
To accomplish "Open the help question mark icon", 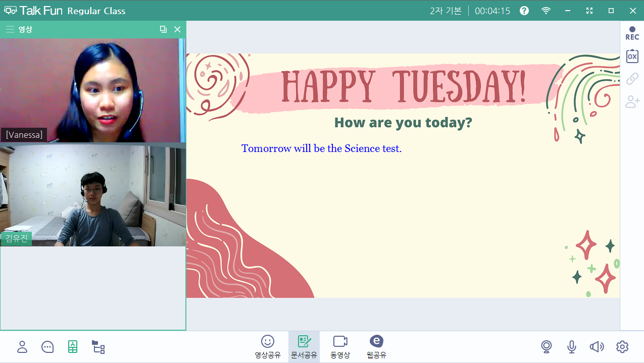I will click(x=524, y=11).
